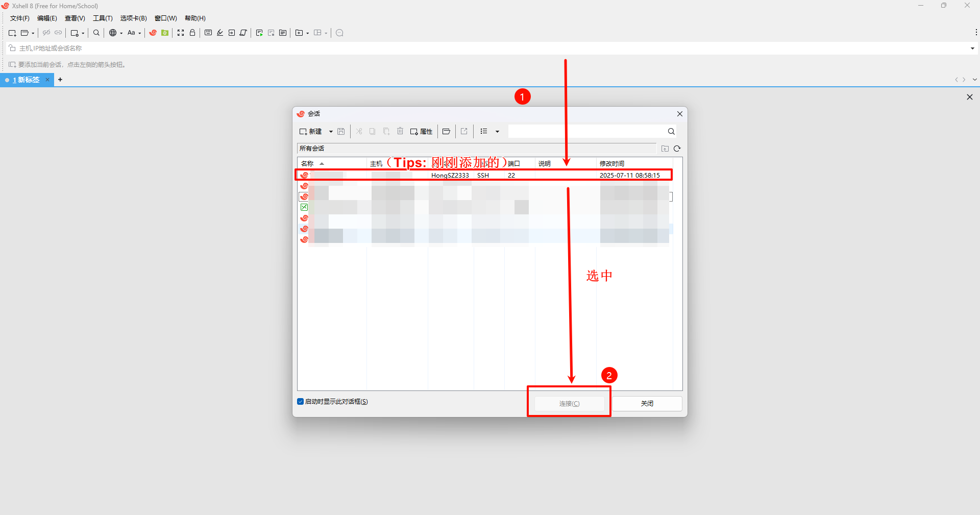Screen dimensions: 980x515
Task: Click the 所有会话 path field
Action: coord(477,149)
